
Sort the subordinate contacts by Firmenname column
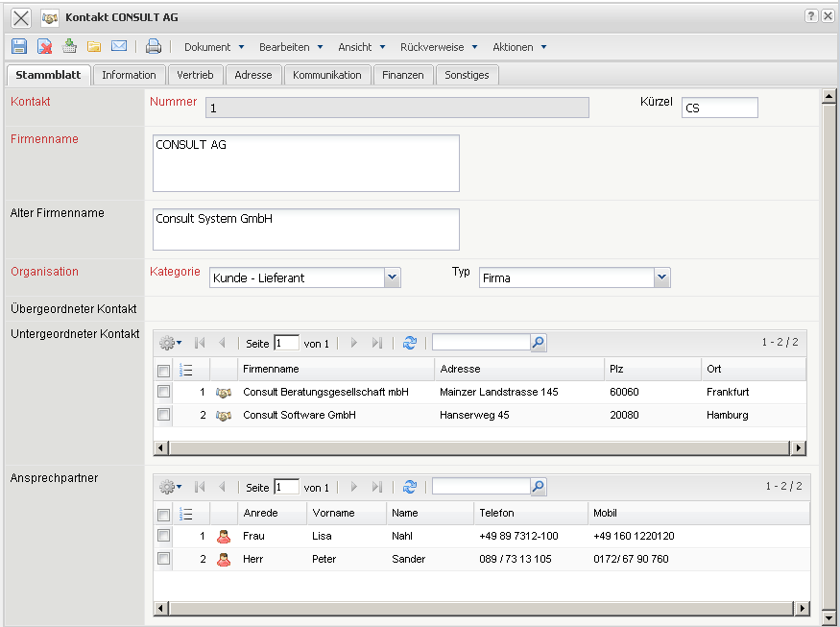[271, 369]
